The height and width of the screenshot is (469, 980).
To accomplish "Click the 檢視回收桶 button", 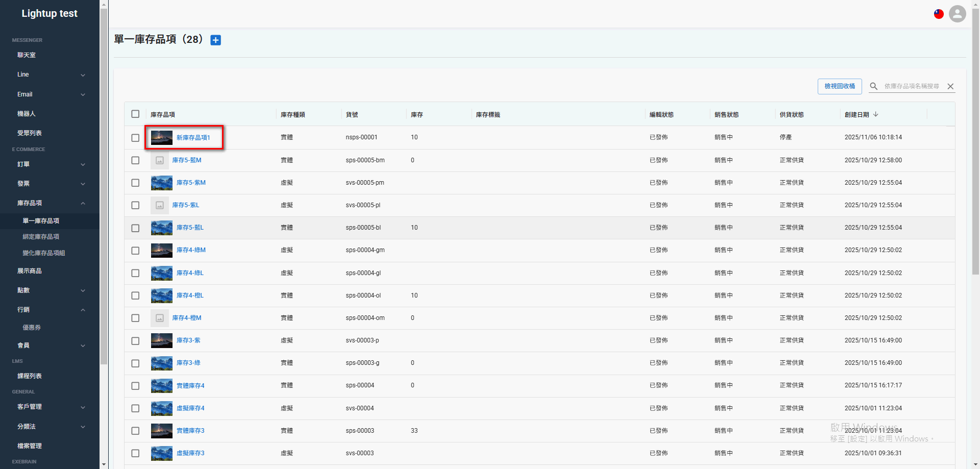I will [840, 86].
